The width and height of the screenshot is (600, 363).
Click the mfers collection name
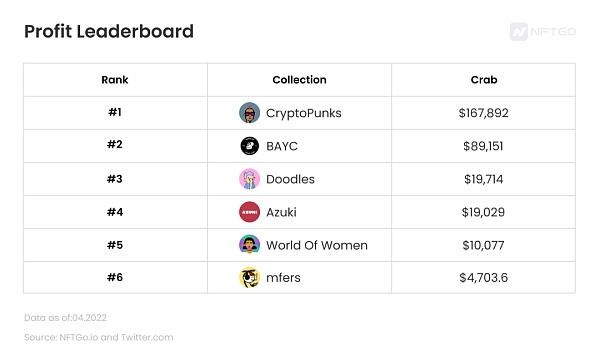point(283,278)
